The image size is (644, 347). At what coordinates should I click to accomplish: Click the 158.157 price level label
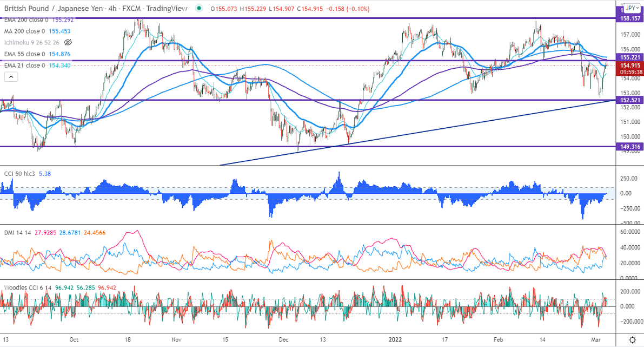point(630,18)
